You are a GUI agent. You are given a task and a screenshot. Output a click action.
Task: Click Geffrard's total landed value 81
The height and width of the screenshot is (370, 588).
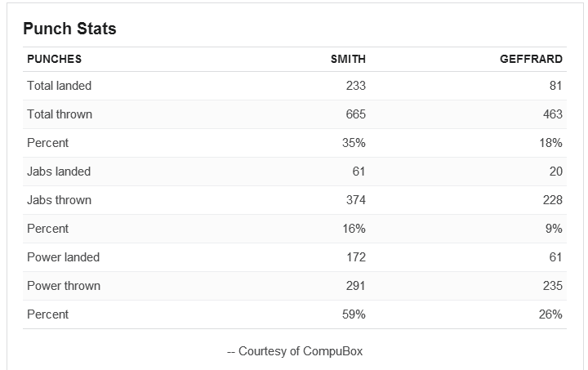(556, 86)
